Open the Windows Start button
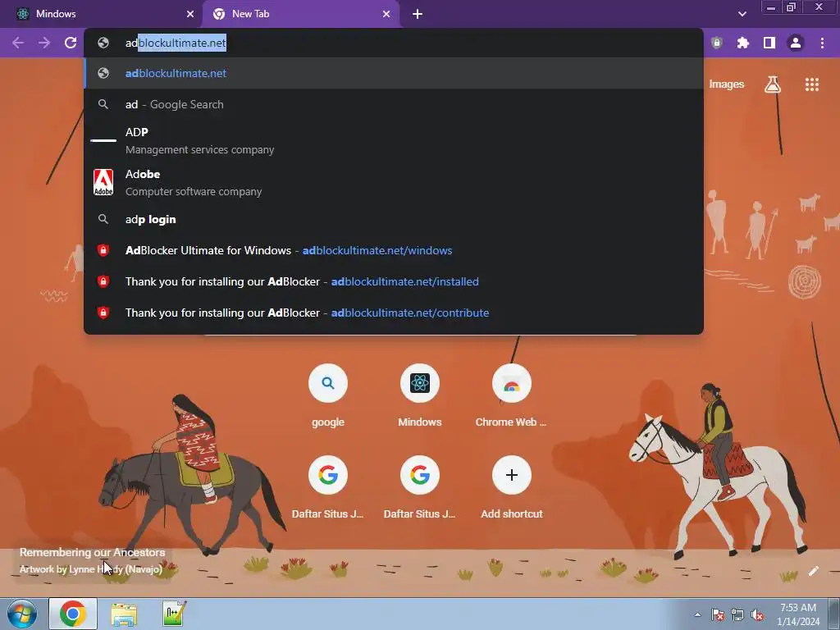Image resolution: width=840 pixels, height=630 pixels. coord(22,614)
